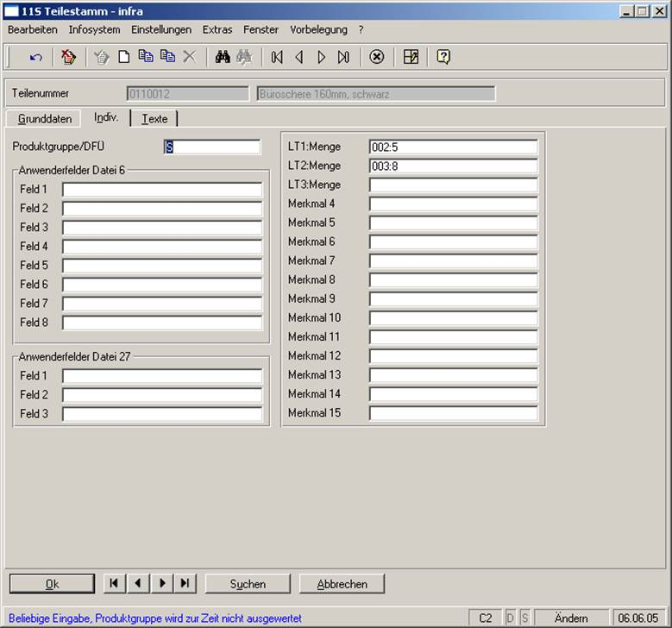Click the circled X cancel toolbar icon
672x628 pixels.
377,58
